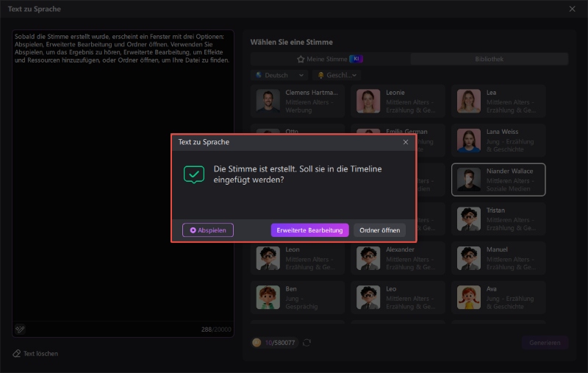Play the generated voice with Abspielen
This screenshot has height=373, width=588.
tap(208, 230)
